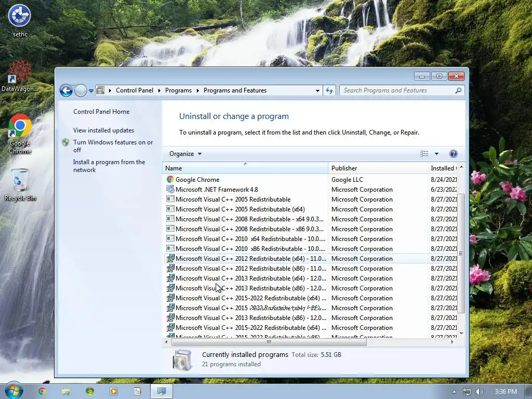
Task: Open Windows Explorer from the taskbar
Action: pyautogui.click(x=66, y=391)
